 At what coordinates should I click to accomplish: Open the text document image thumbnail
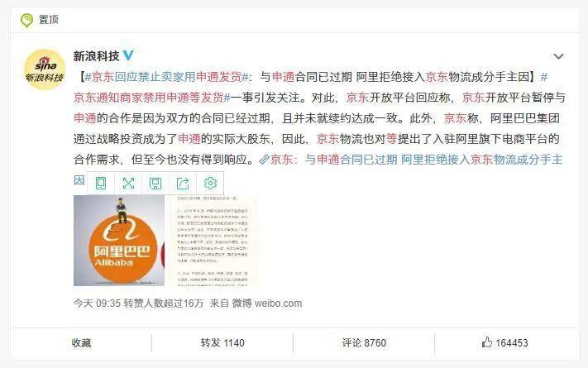click(x=213, y=241)
